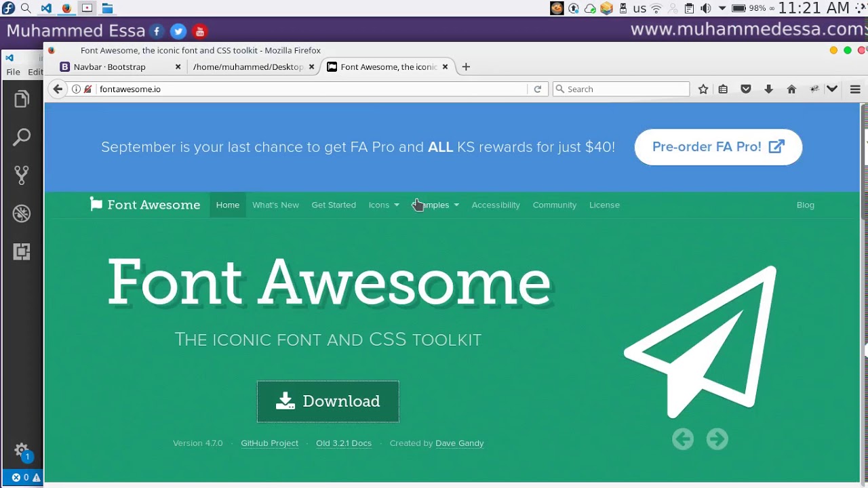Close the /home/muhammed/Desktop tab
The height and width of the screenshot is (488, 868).
(x=312, y=66)
